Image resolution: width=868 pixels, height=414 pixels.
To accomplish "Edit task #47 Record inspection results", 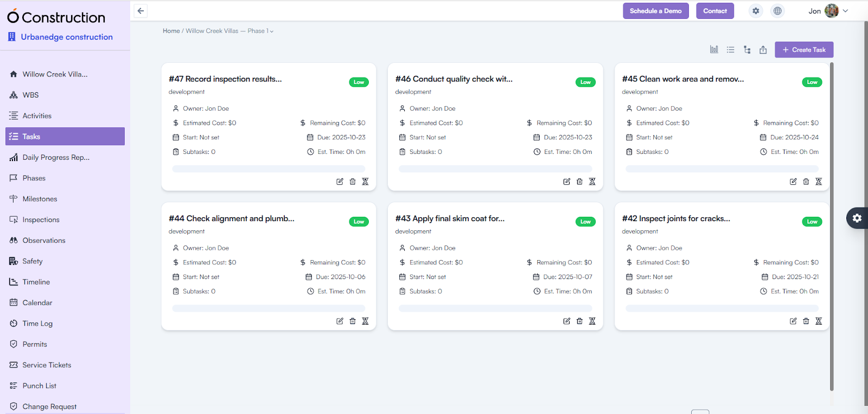I will [340, 182].
